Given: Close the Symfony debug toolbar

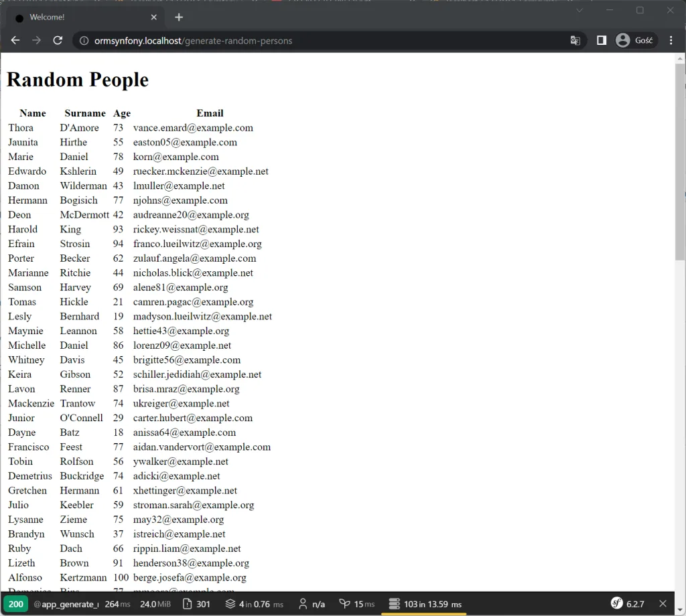Looking at the screenshot, I should pos(663,604).
